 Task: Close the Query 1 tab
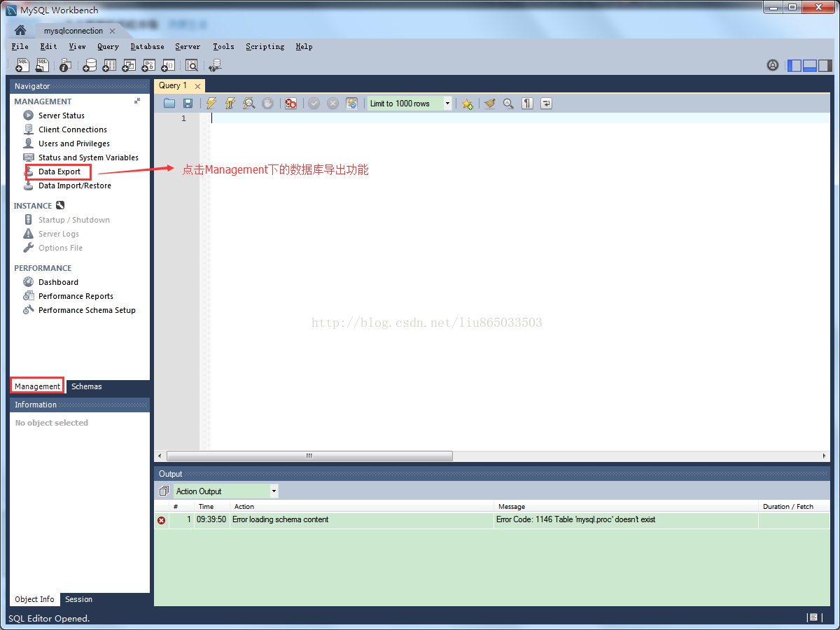[197, 86]
